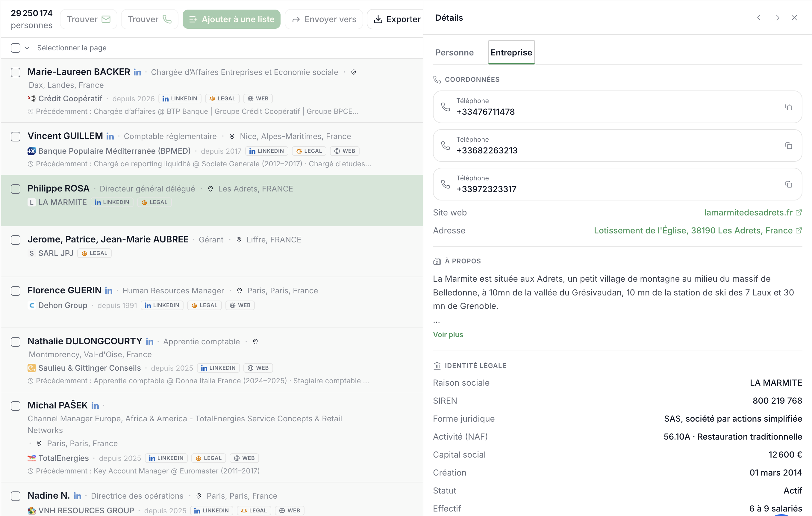Go to next record in Détails panel
The image size is (812, 516).
[778, 18]
